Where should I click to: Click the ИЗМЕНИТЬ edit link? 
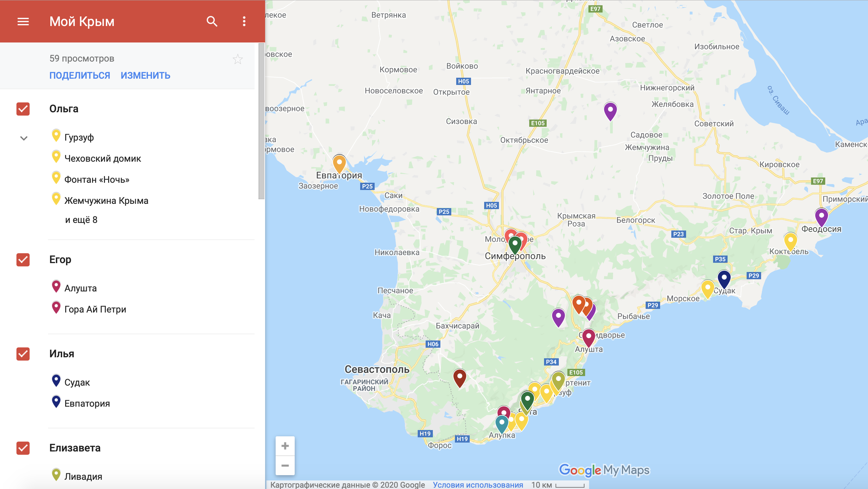pyautogui.click(x=145, y=75)
